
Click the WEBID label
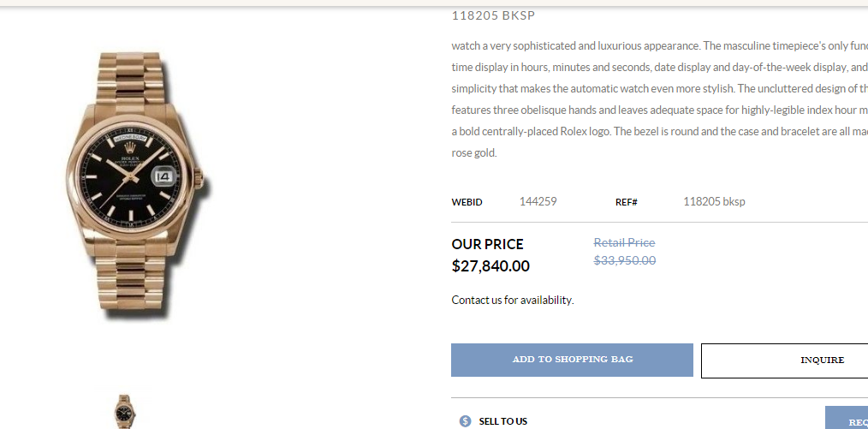(x=467, y=202)
